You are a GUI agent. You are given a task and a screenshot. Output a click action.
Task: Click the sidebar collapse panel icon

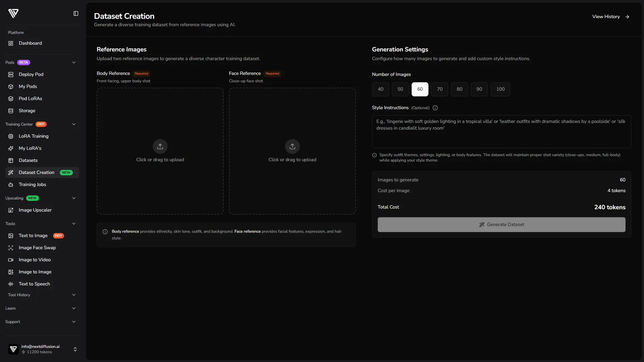click(x=76, y=13)
